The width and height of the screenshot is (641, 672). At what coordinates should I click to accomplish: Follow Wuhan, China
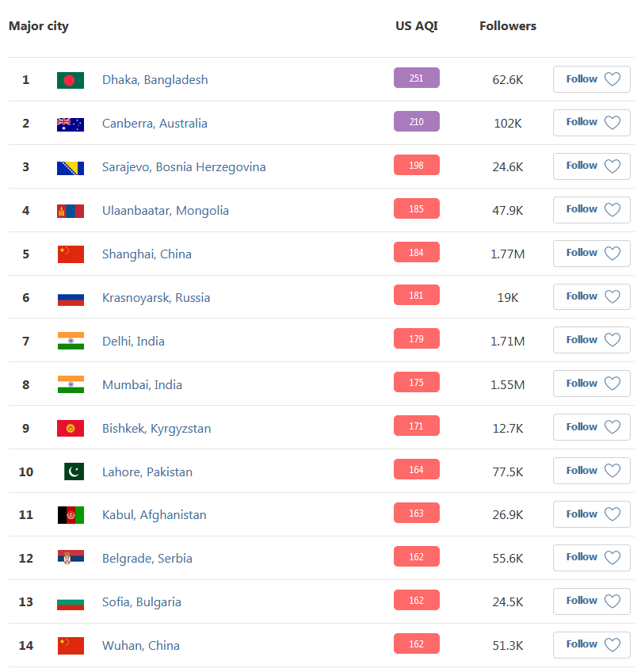tap(591, 644)
